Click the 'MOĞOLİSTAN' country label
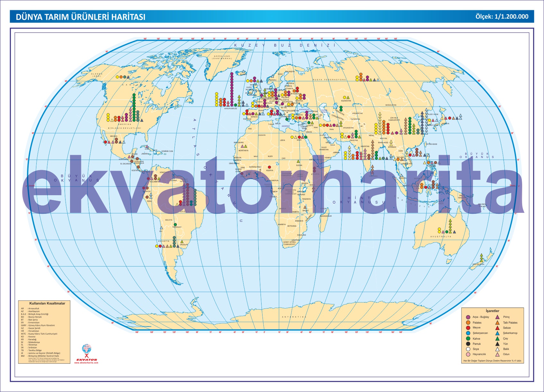The image size is (544, 392). coord(391,105)
